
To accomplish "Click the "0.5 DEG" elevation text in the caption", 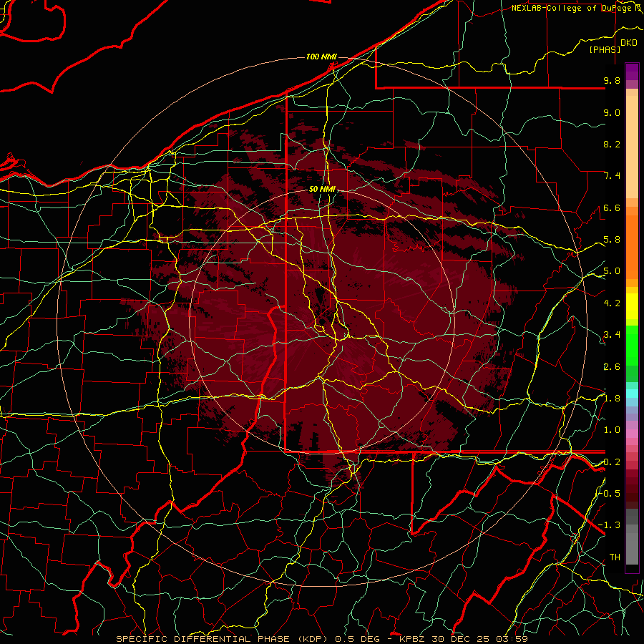I will (x=356, y=639).
